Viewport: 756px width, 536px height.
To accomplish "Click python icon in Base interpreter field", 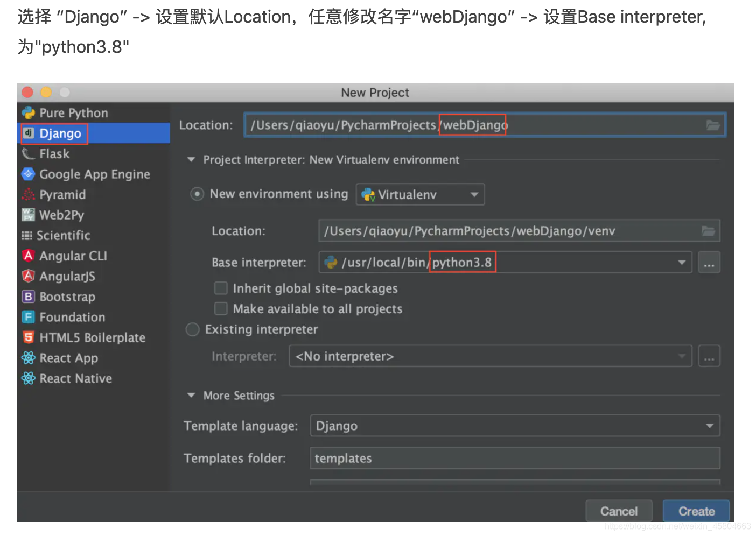I will [331, 262].
